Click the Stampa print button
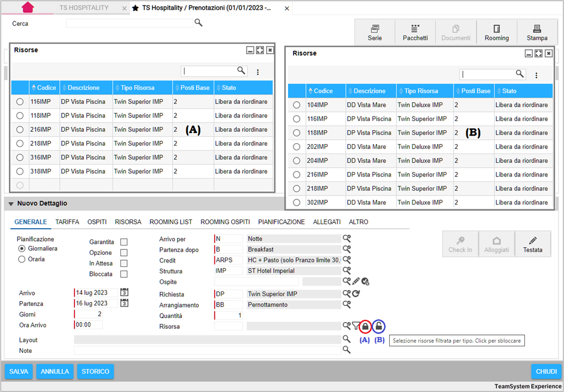564x392 pixels. pyautogui.click(x=537, y=33)
